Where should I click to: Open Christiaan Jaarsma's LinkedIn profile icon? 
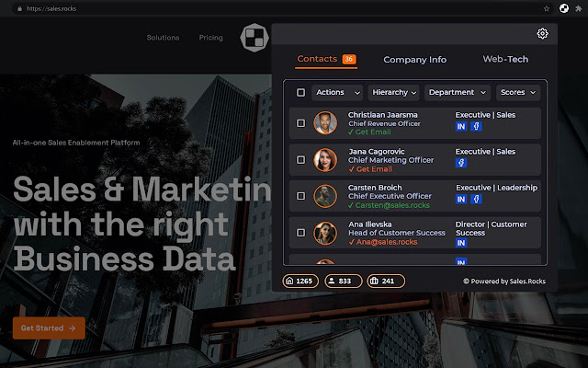pyautogui.click(x=461, y=127)
